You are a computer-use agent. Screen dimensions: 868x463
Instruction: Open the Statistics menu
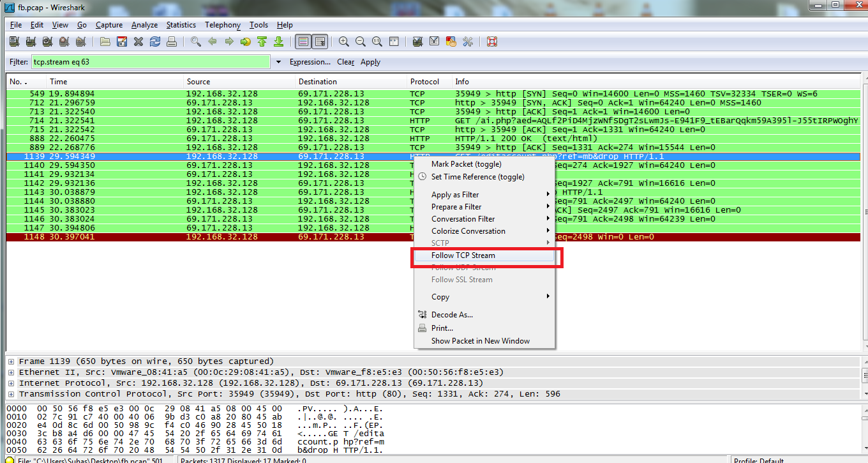click(x=181, y=25)
